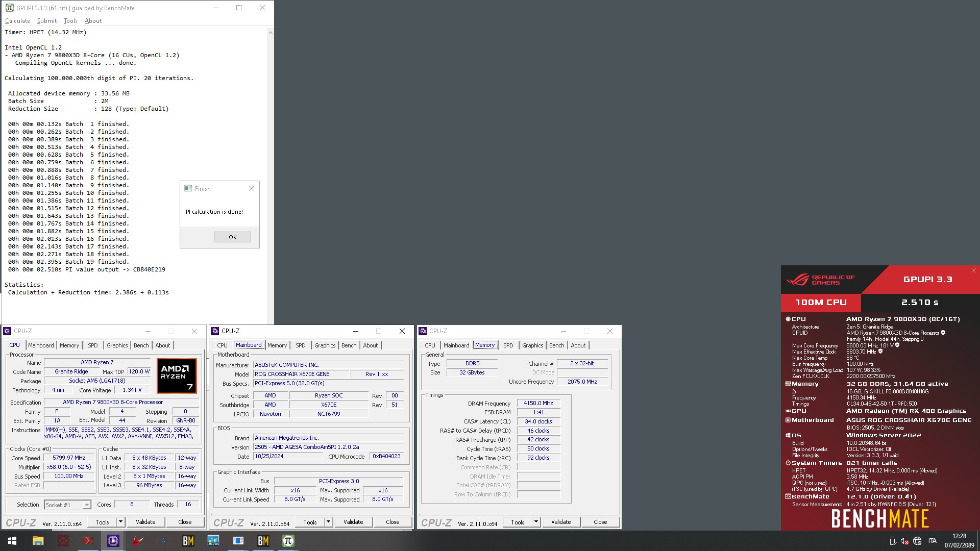
Task: Click the Core Speed value 5799.97 MHz
Action: tap(69, 458)
